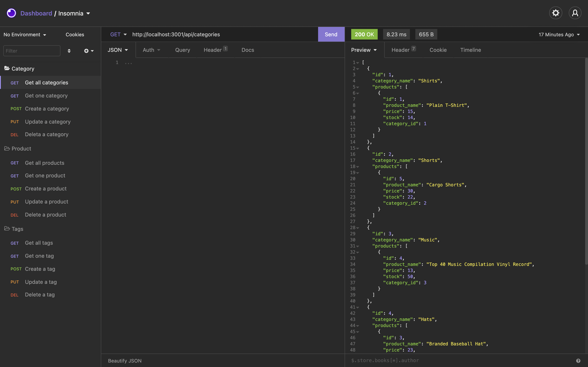Click the Beautify JSON button
This screenshot has width=588, height=367.
[x=125, y=360]
